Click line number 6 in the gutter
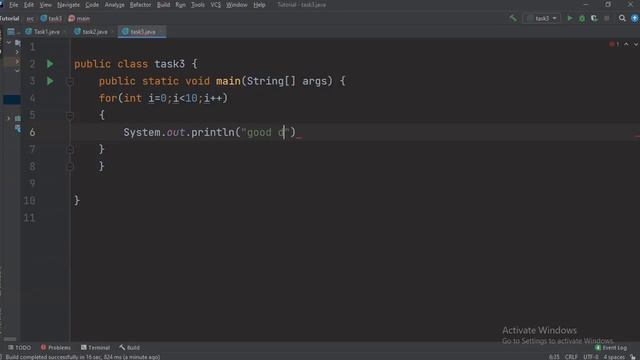 pos(32,132)
